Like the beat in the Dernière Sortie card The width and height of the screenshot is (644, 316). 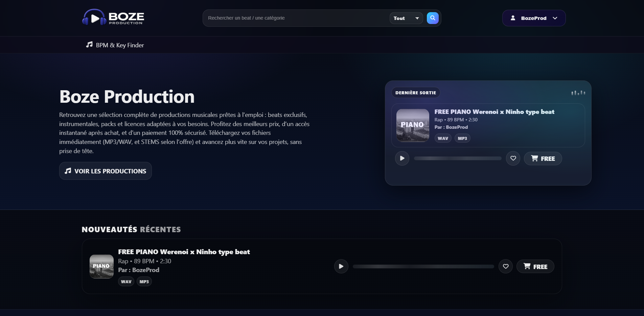513,158
